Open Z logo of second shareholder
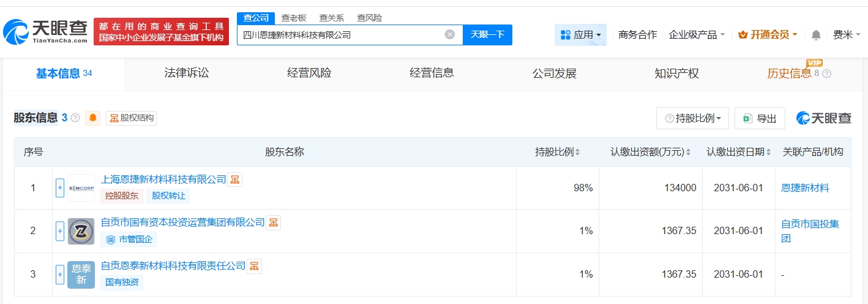Screen dimensions: 868x304 (81, 231)
